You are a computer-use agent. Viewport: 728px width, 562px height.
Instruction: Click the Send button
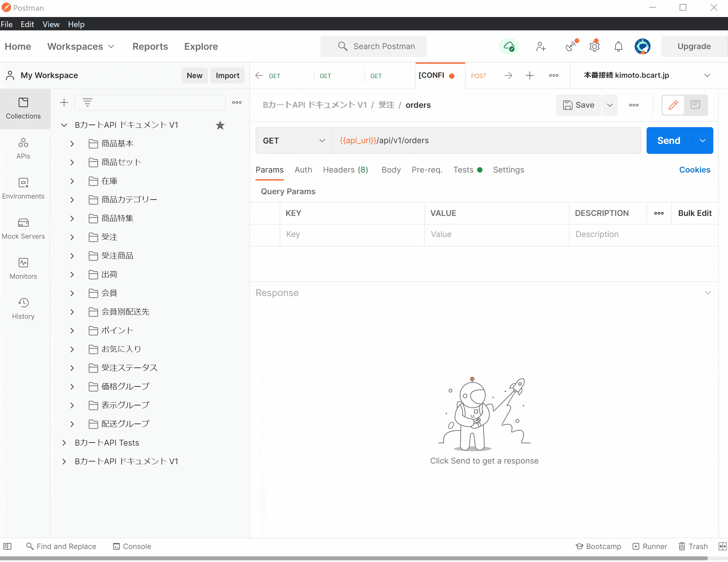point(669,140)
